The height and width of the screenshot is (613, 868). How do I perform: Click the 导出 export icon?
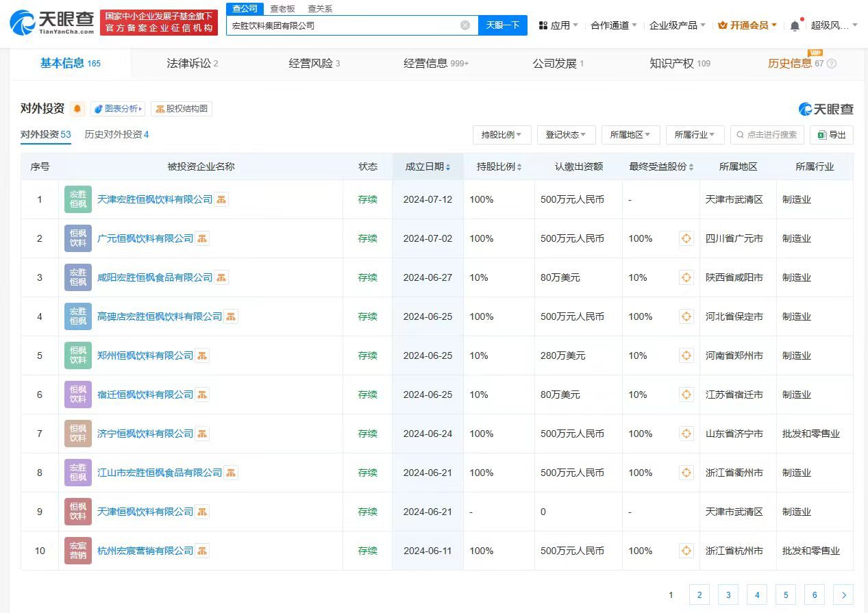823,135
